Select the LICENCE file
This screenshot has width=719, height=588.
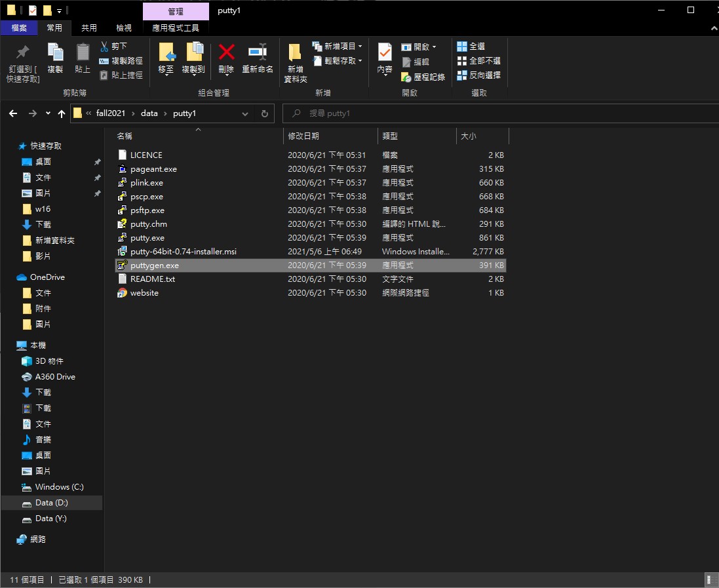coord(311,155)
